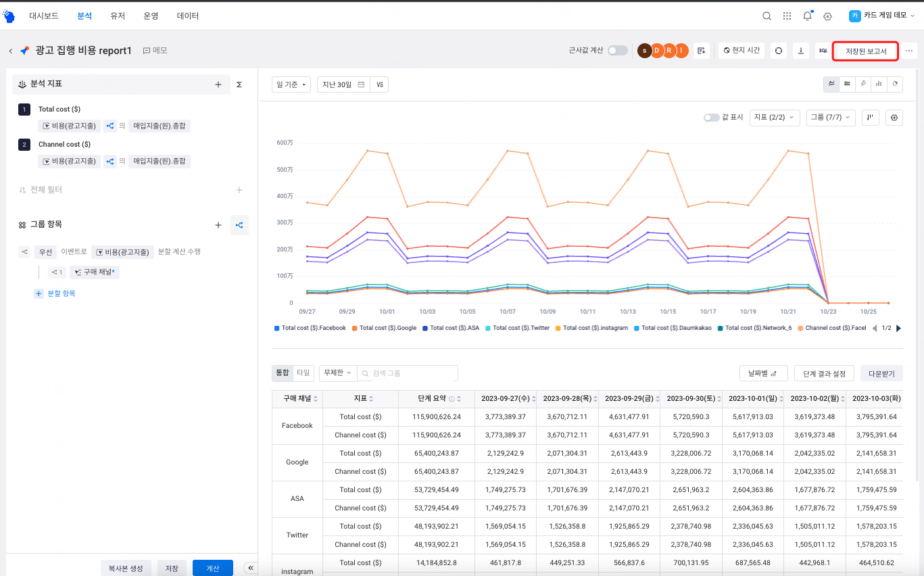Toggle the 근사값 계산 switch
Viewport: 924px width, 576px height.
click(x=617, y=51)
